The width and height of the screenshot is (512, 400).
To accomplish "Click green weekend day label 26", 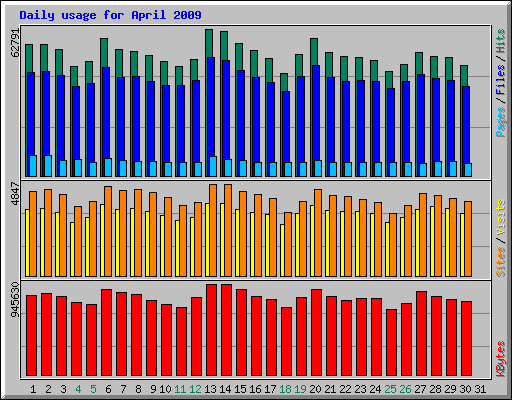I will click(405, 389).
